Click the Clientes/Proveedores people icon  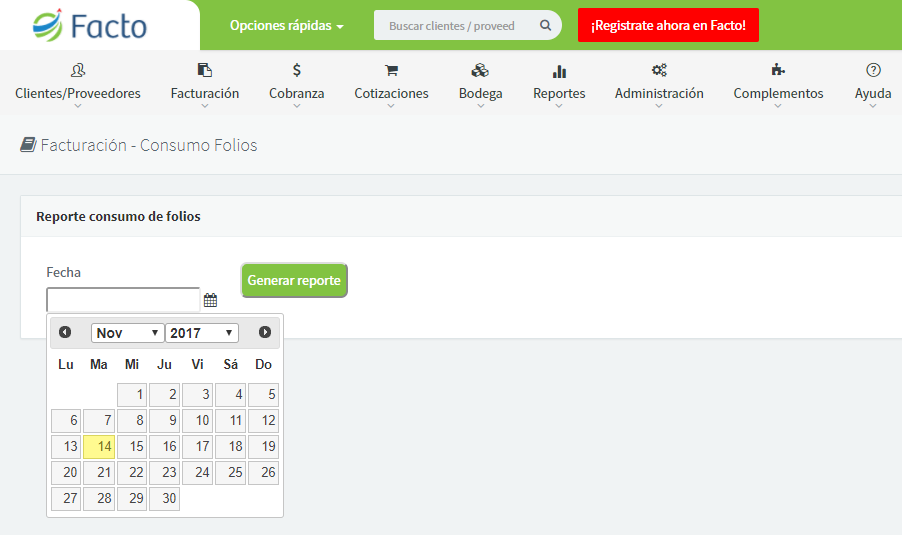tap(78, 70)
